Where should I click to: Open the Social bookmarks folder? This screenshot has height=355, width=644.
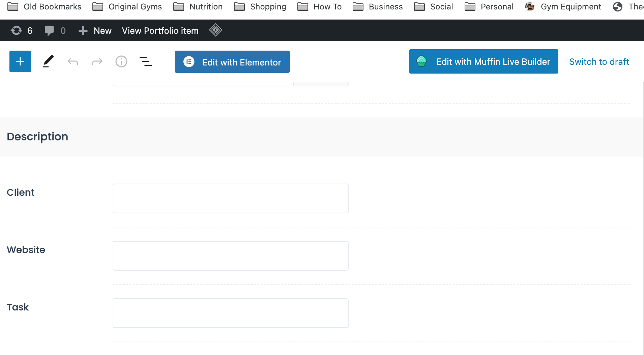433,7
